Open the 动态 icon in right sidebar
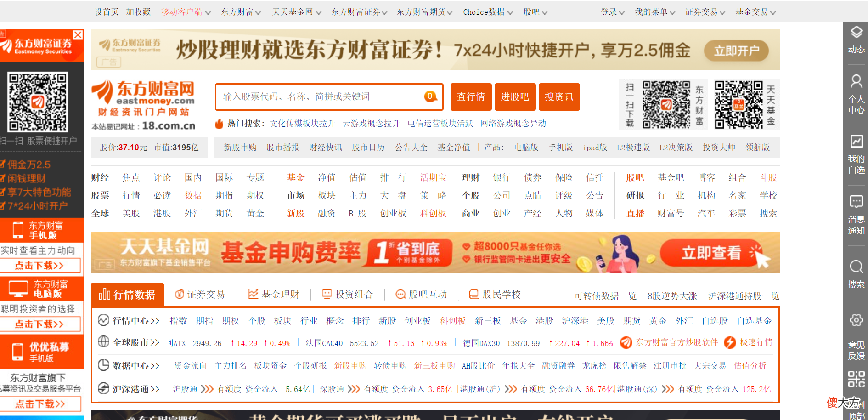 [x=856, y=33]
